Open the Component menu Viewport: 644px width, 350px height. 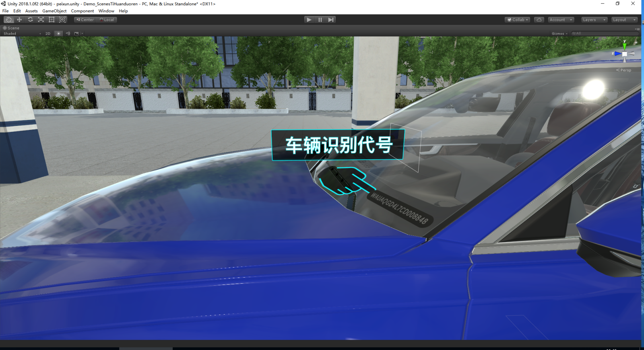(82, 11)
